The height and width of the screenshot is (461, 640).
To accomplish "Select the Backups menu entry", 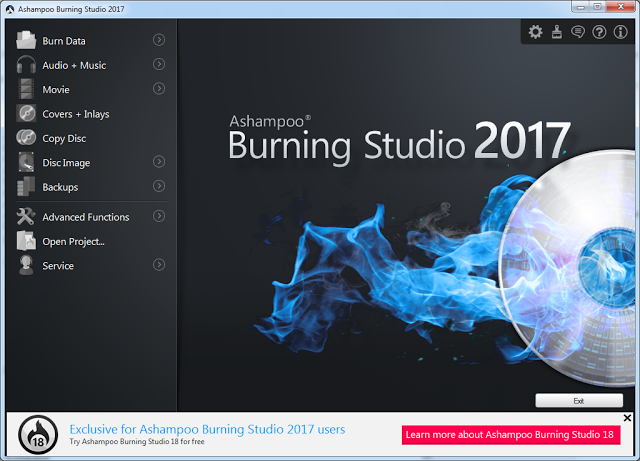I will 91,187.
